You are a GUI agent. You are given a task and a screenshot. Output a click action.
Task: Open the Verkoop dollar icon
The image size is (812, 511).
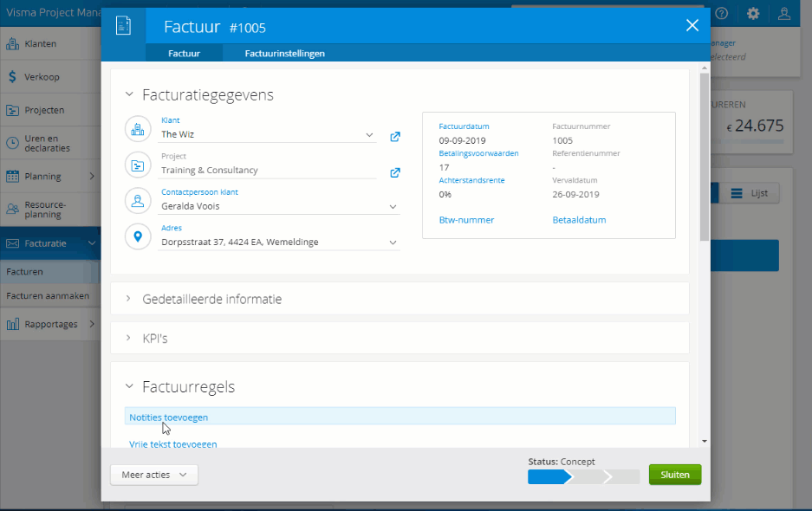[12, 77]
